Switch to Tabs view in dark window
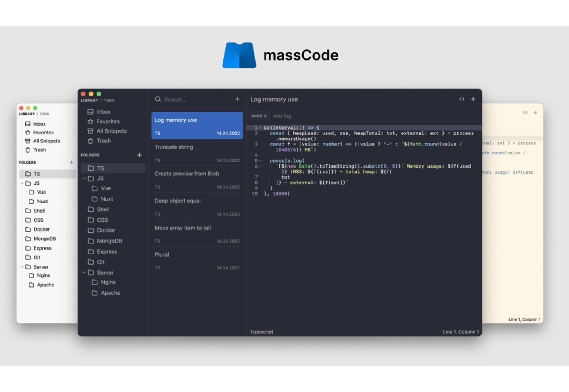This screenshot has height=392, width=569. coord(109,100)
